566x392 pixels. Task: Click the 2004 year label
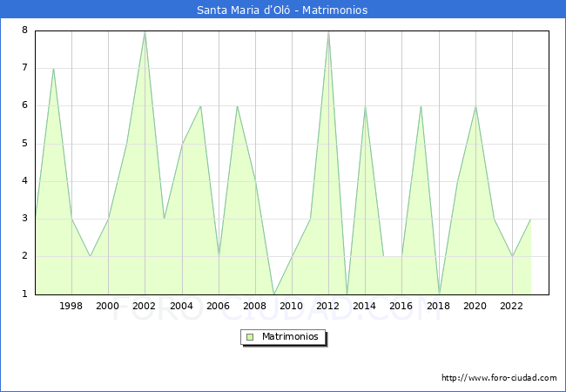click(181, 306)
